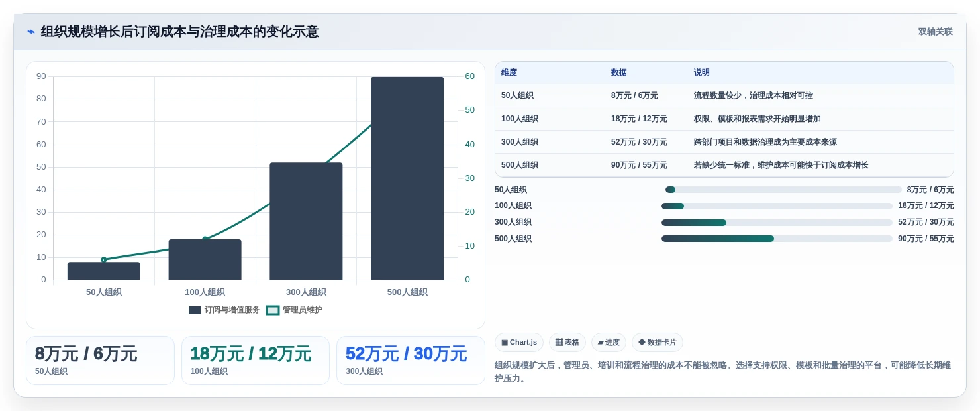The height and width of the screenshot is (411, 980).
Task: Click the 100人组织 progress bar
Action: pyautogui.click(x=777, y=206)
